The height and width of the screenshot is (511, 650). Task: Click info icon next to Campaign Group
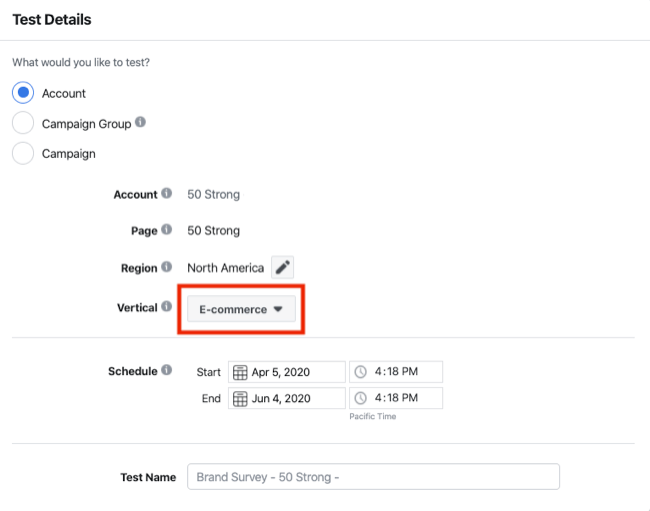click(140, 123)
